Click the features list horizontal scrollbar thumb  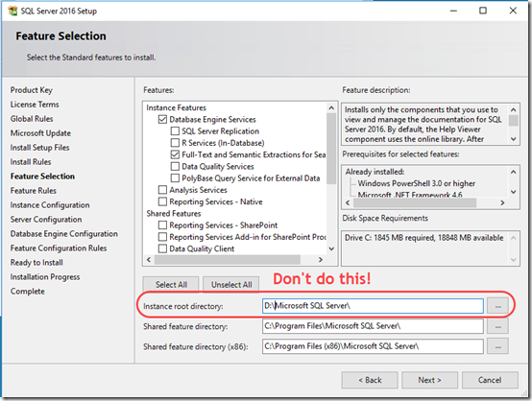coord(228,260)
